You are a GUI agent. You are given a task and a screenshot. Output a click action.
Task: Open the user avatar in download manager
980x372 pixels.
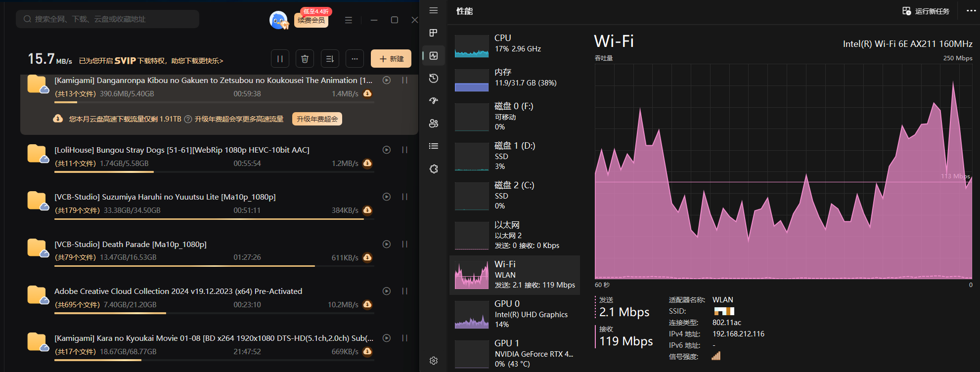(x=278, y=20)
